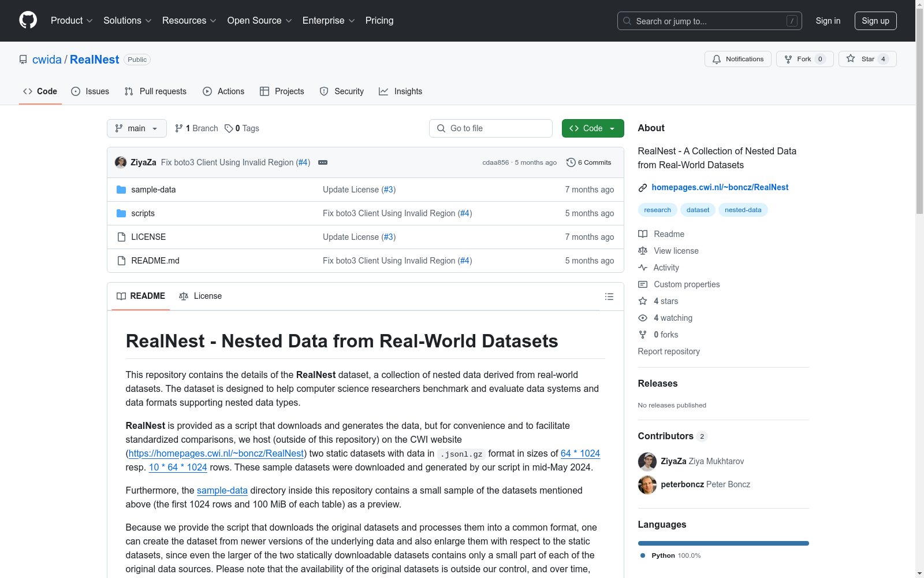This screenshot has height=578, width=924.
Task: Open the README outline list icon
Action: (609, 297)
